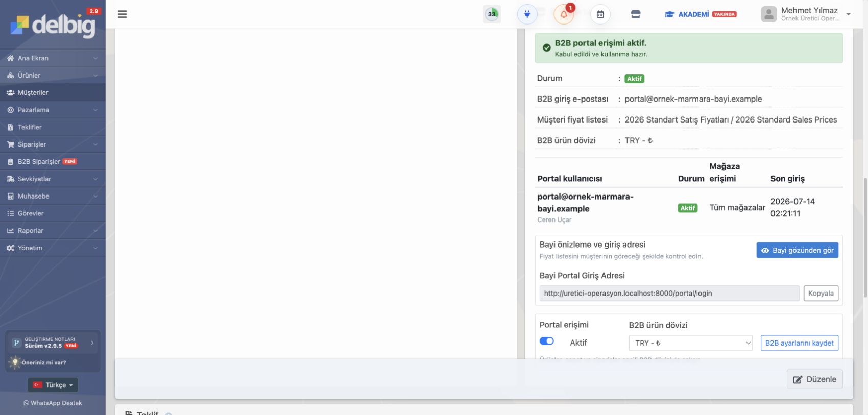
Task: Copy portal address with Kopyala
Action: 821,293
